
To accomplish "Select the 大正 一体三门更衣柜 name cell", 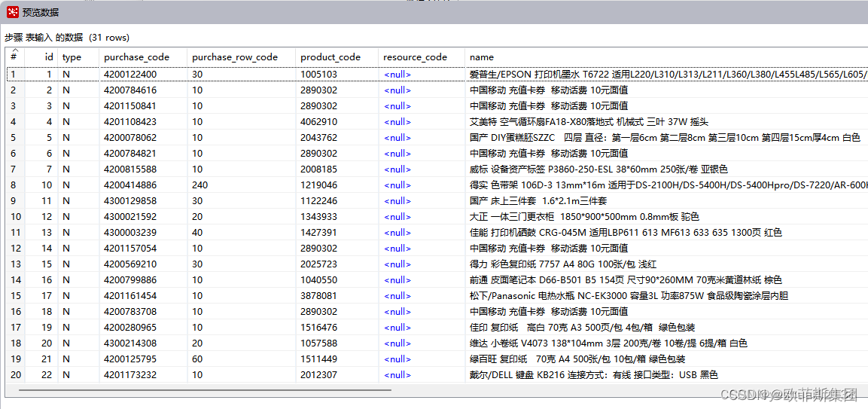I will [666, 217].
